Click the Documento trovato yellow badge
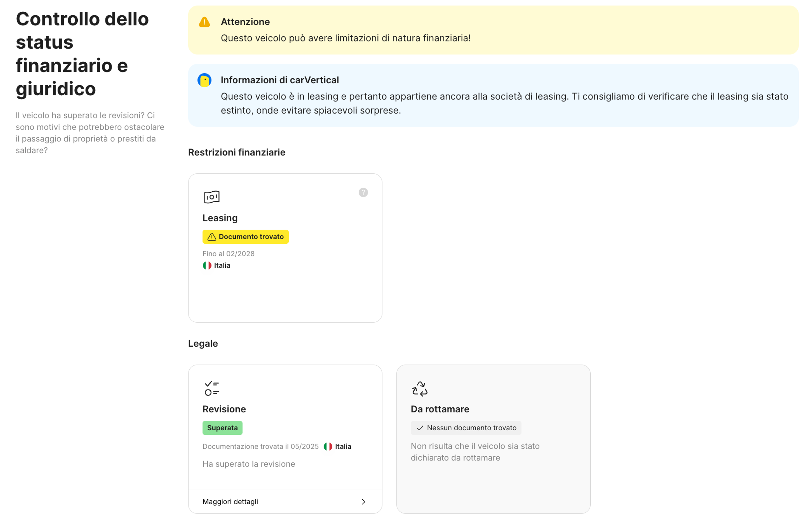 tap(246, 237)
